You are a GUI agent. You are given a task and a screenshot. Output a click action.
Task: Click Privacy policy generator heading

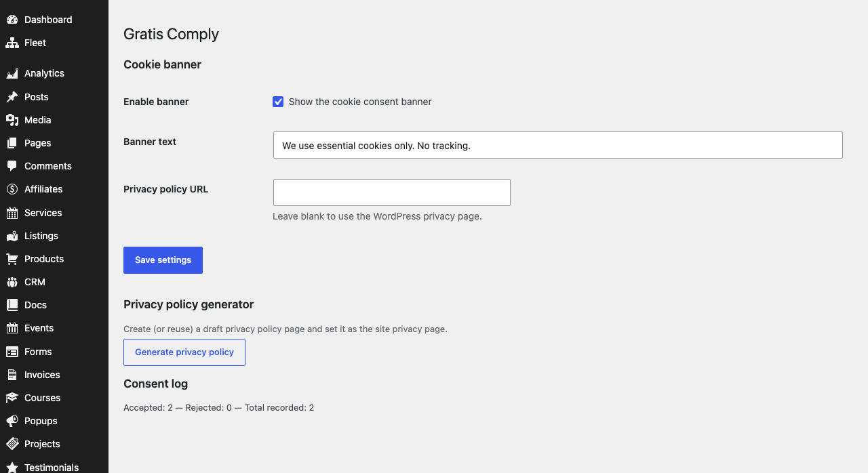click(189, 304)
